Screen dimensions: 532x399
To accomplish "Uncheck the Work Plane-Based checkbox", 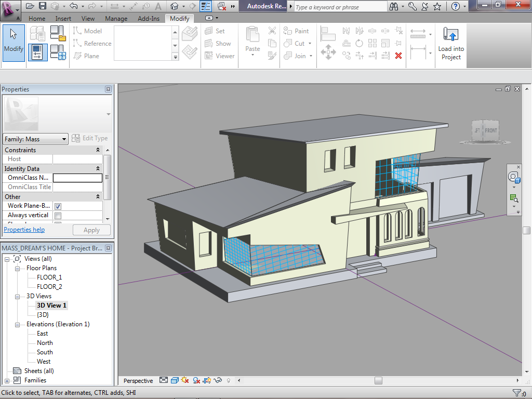I will pyautogui.click(x=58, y=206).
